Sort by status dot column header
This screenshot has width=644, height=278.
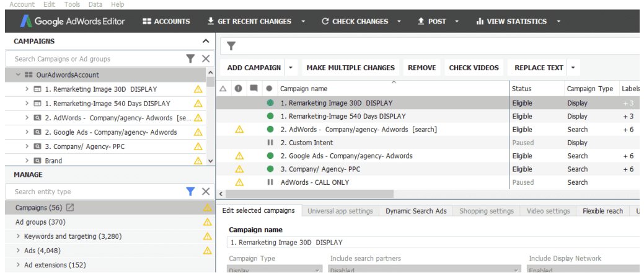[270, 88]
